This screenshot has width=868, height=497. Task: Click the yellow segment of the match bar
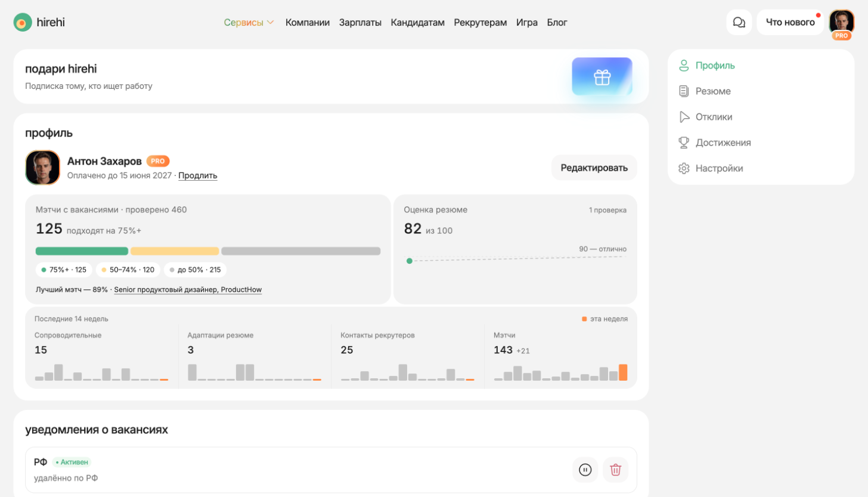(175, 251)
